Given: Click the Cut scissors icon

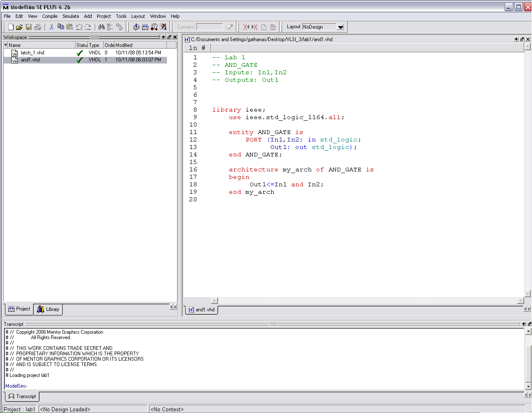Looking at the screenshot, I should point(51,27).
